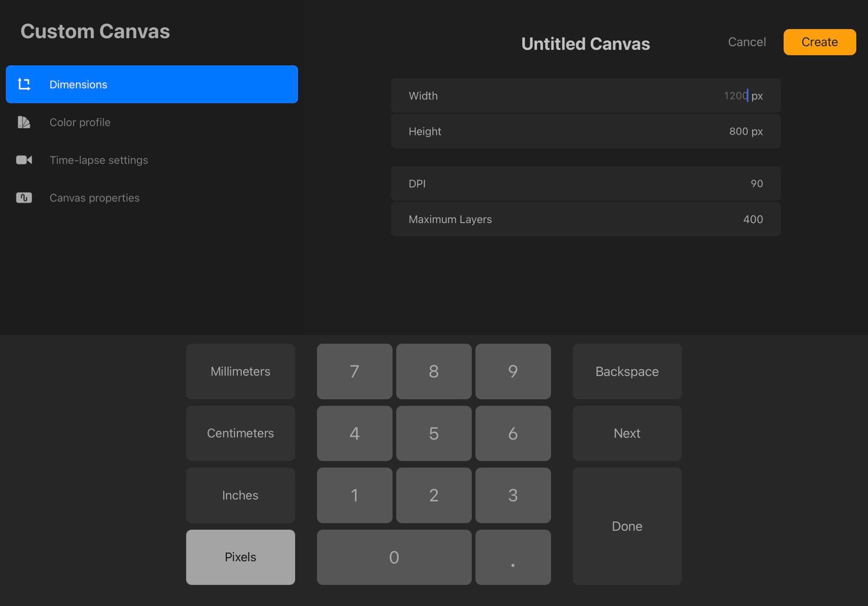Switch units to Centimeters
This screenshot has width=868, height=606.
click(240, 433)
